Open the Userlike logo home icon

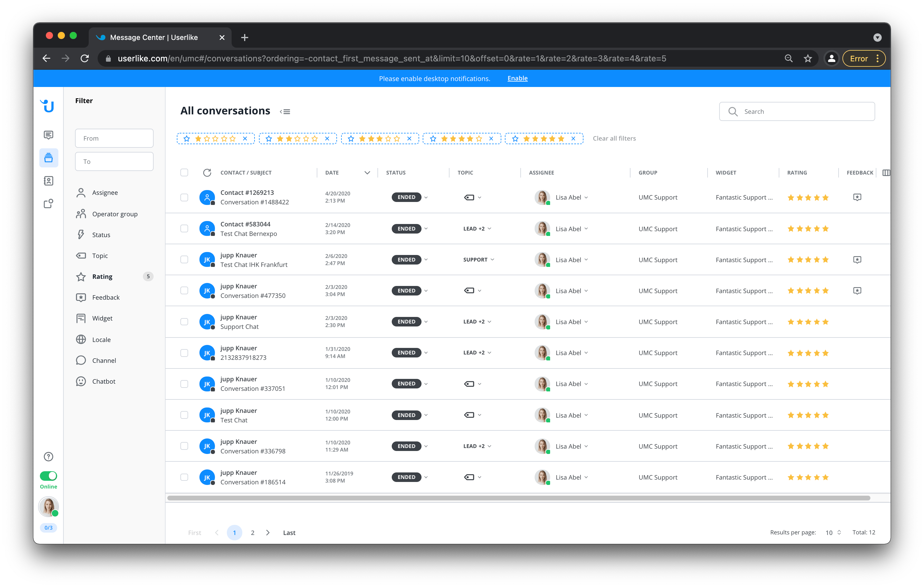tap(48, 106)
